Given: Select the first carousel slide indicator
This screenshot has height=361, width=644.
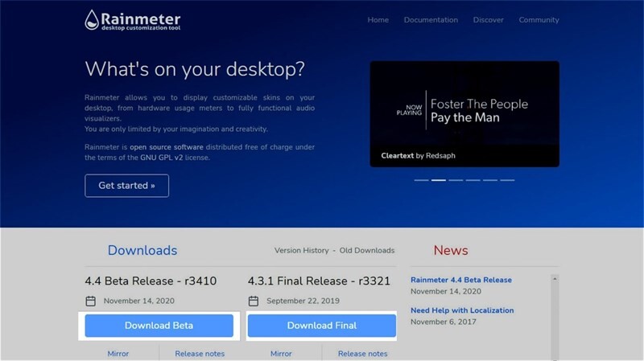Looking at the screenshot, I should (x=421, y=180).
